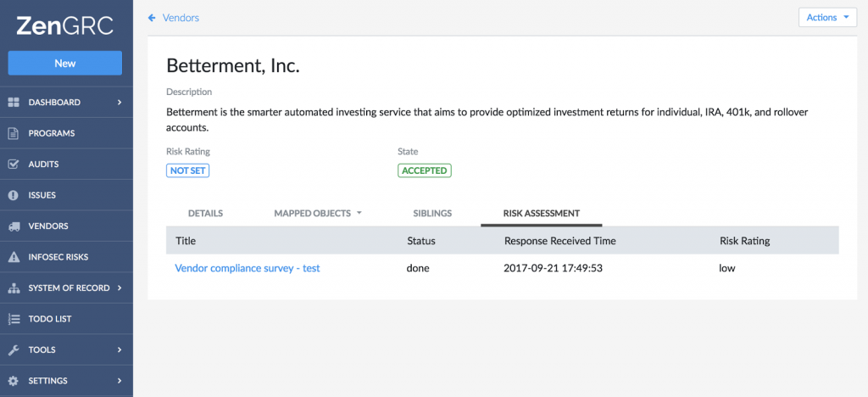
Task: Open the Actions dropdown menu
Action: [827, 18]
